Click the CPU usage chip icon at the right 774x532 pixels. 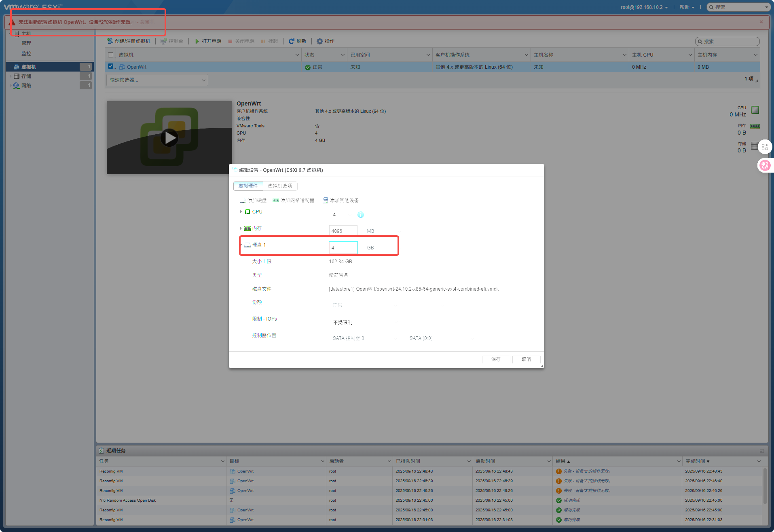tap(755, 110)
